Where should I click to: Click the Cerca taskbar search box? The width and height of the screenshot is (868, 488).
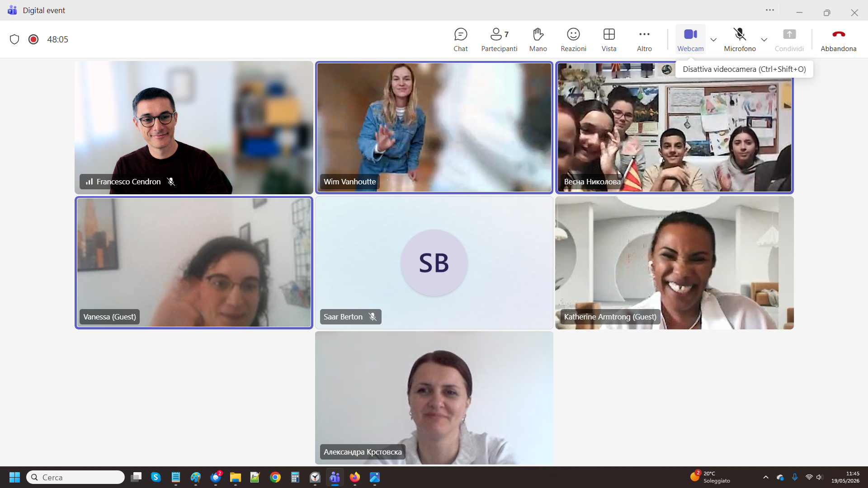pyautogui.click(x=75, y=477)
